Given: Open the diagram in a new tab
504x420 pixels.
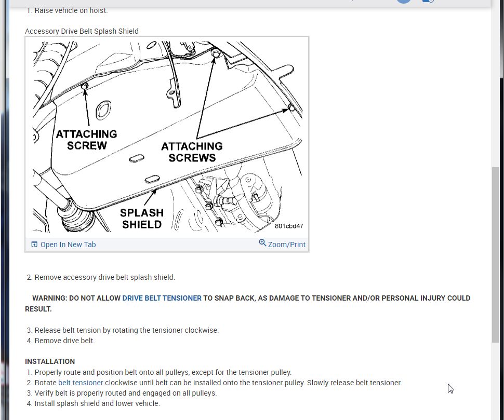Looking at the screenshot, I should click(x=68, y=245).
